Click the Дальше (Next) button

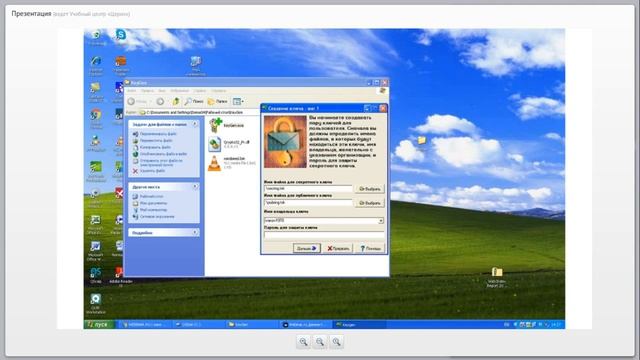pos(307,248)
